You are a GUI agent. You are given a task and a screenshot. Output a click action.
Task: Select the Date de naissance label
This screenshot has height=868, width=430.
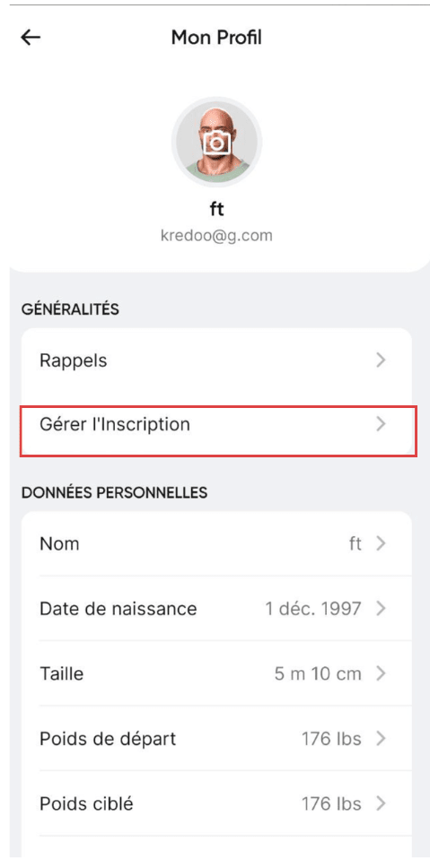(118, 609)
